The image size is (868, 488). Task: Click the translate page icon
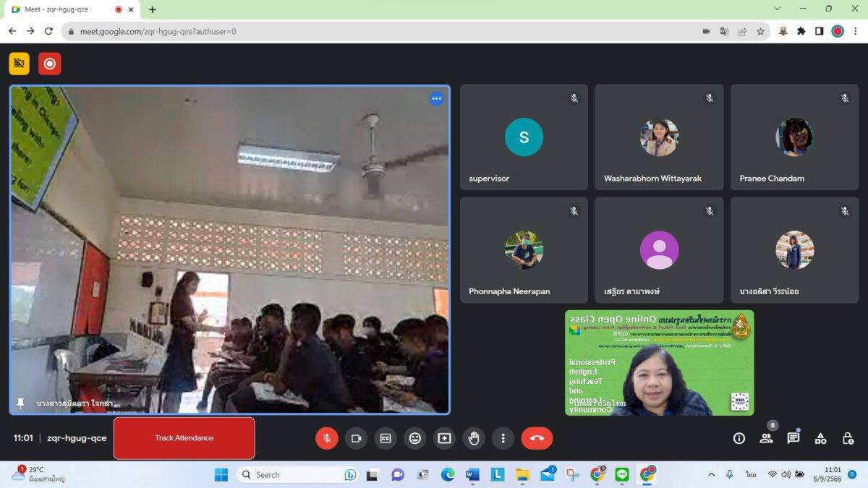[x=724, y=31]
